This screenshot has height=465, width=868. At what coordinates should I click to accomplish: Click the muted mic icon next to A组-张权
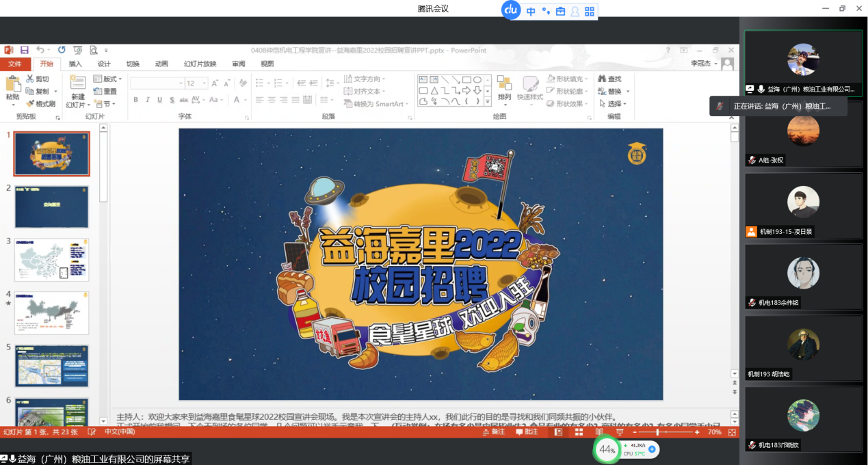(x=752, y=160)
